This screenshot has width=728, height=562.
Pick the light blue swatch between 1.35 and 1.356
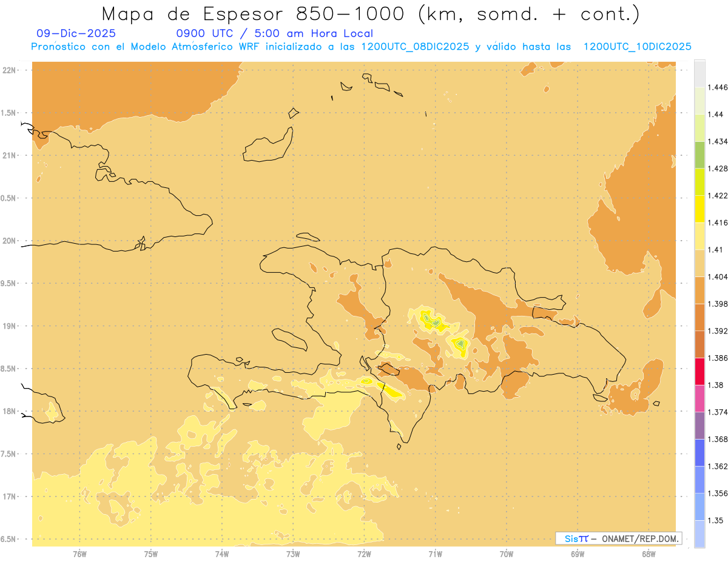point(699,507)
